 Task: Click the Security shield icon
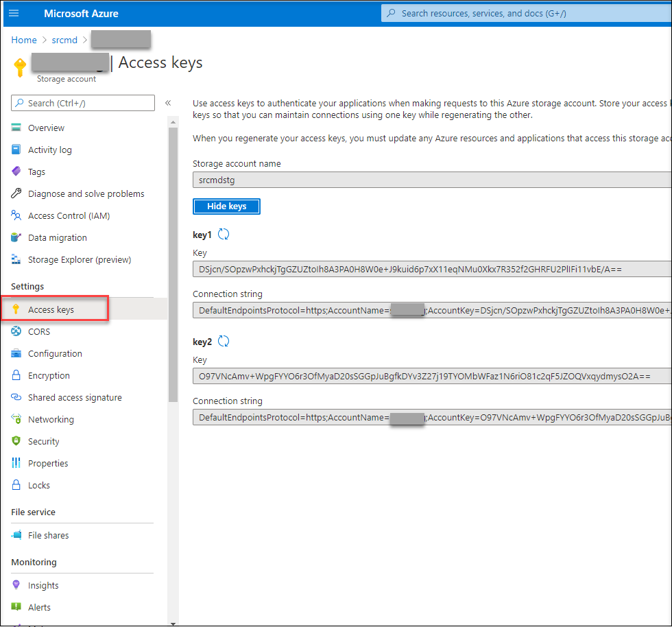16,441
